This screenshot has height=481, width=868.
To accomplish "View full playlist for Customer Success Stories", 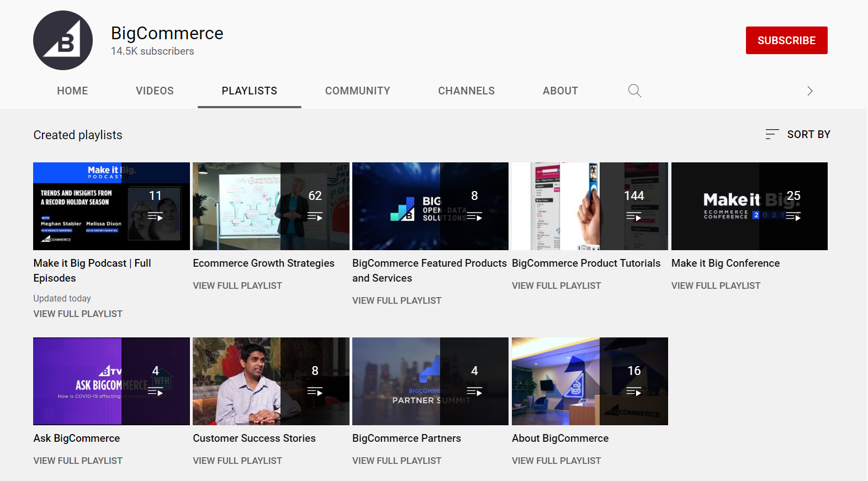I will pyautogui.click(x=237, y=461).
